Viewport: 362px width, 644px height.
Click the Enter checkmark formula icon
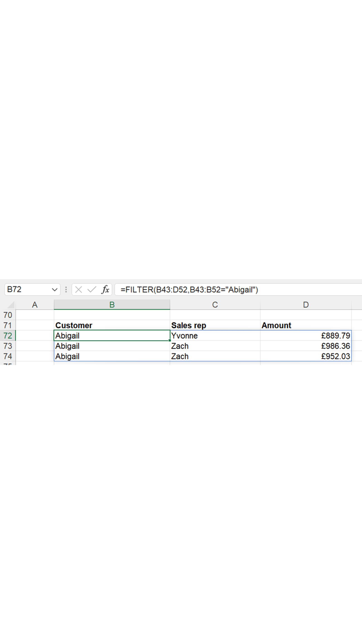[92, 289]
